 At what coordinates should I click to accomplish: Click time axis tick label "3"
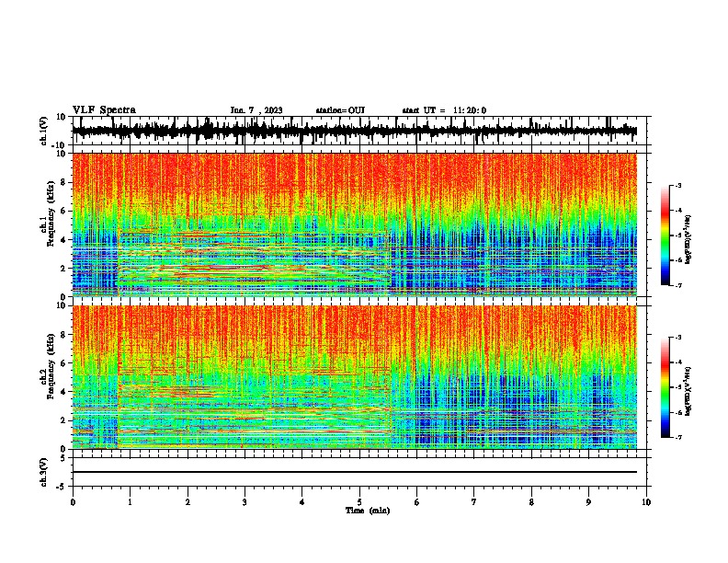click(245, 502)
